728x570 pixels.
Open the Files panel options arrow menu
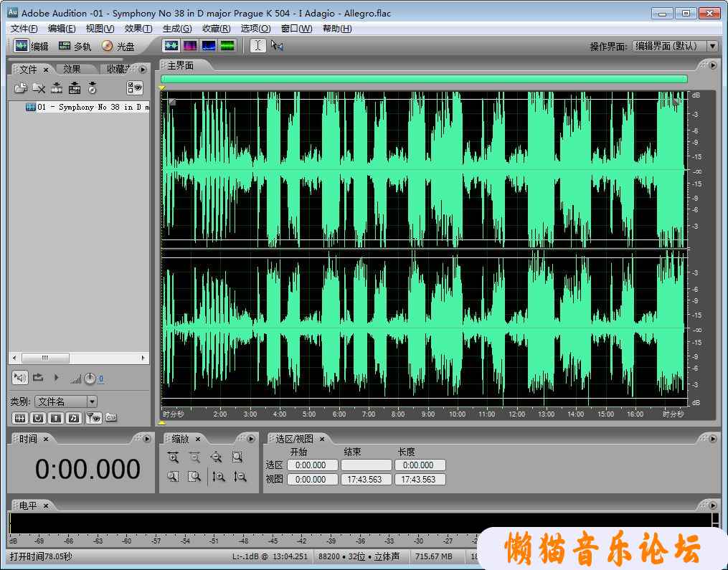click(x=143, y=69)
